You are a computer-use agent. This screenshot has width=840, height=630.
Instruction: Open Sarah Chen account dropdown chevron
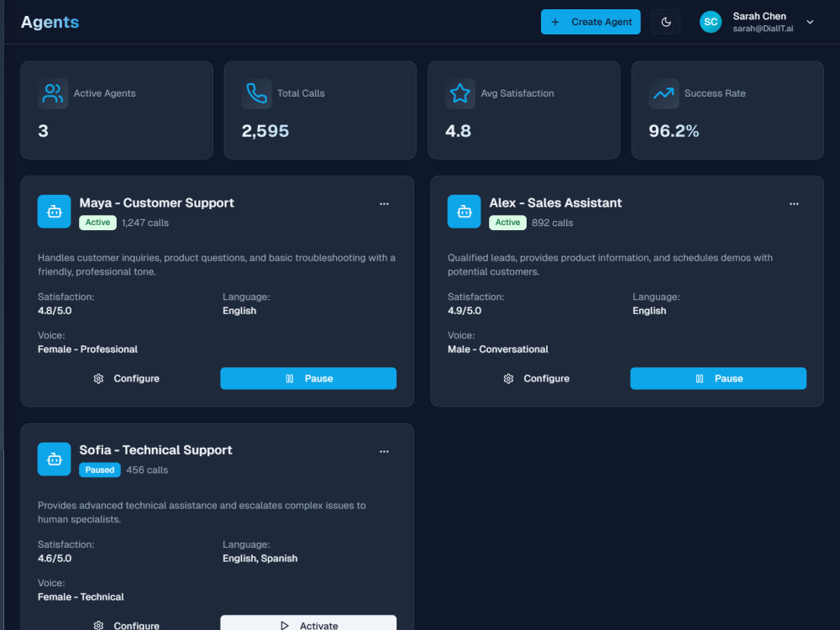(810, 22)
